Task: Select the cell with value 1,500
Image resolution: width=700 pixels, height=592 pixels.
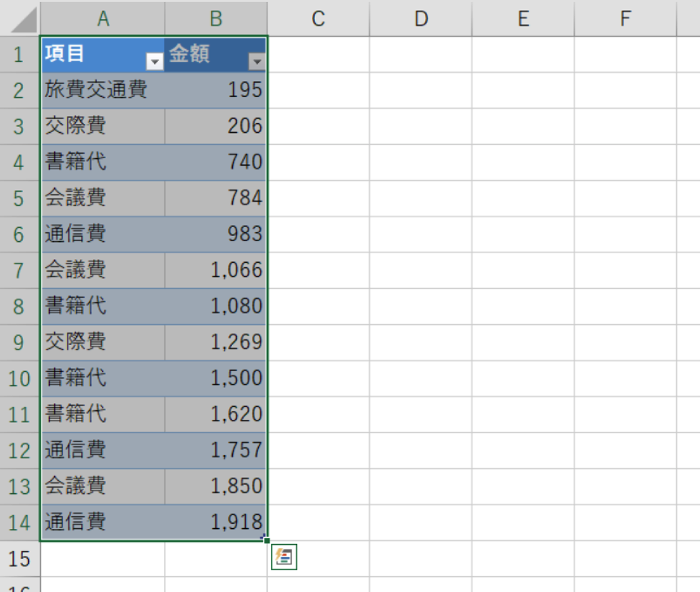Action: (x=216, y=379)
